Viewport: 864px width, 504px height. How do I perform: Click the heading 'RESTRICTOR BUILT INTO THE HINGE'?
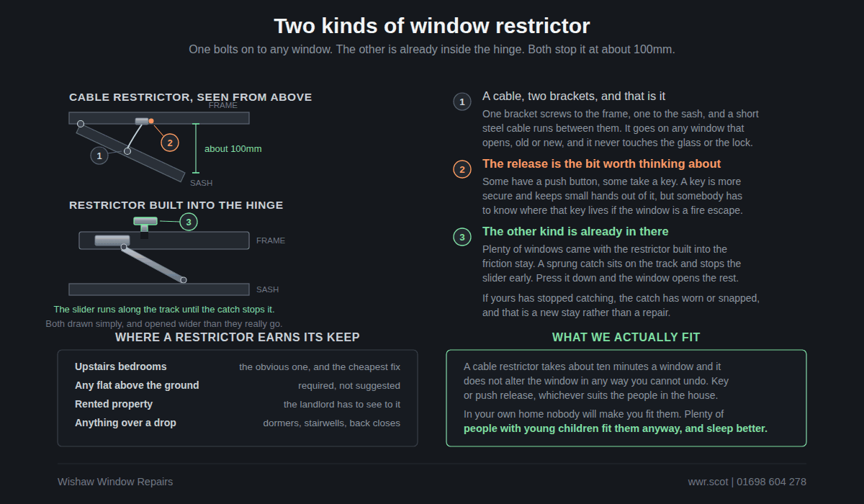[x=176, y=205]
